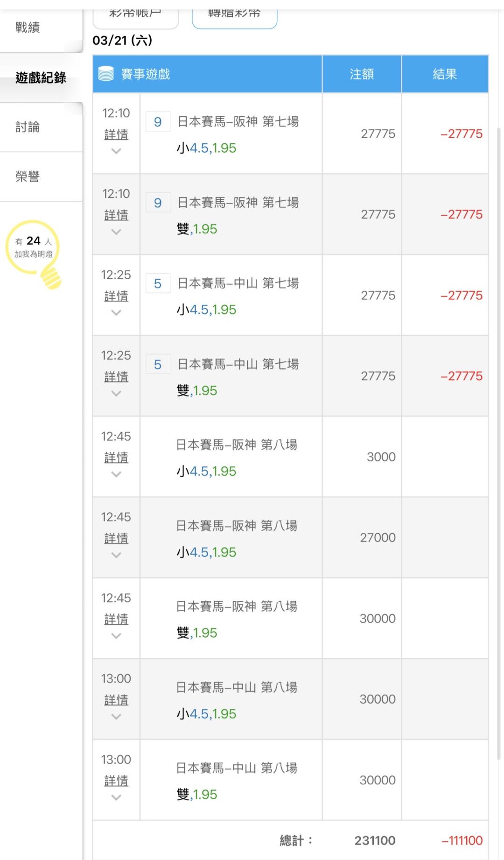Click number 9 badge on first 阪神 第七場 row
This screenshot has width=504, height=860.
[158, 122]
